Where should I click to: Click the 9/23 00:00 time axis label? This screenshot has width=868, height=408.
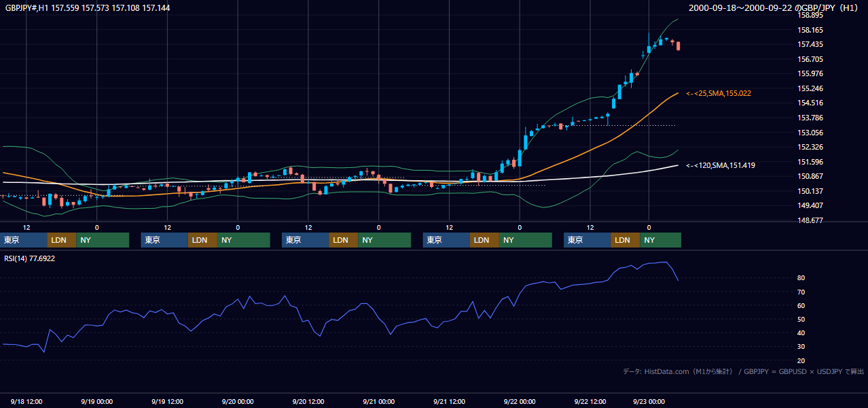tap(649, 401)
